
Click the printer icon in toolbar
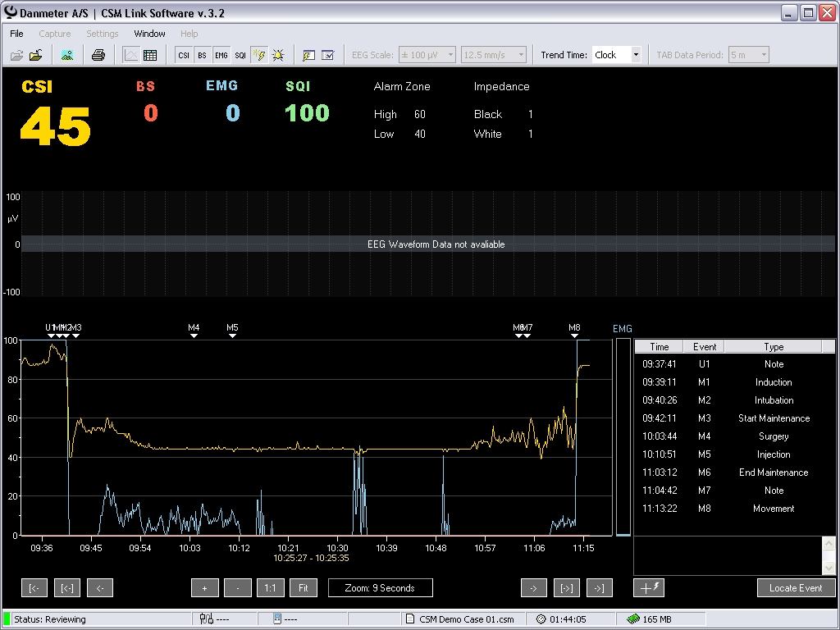(x=98, y=55)
